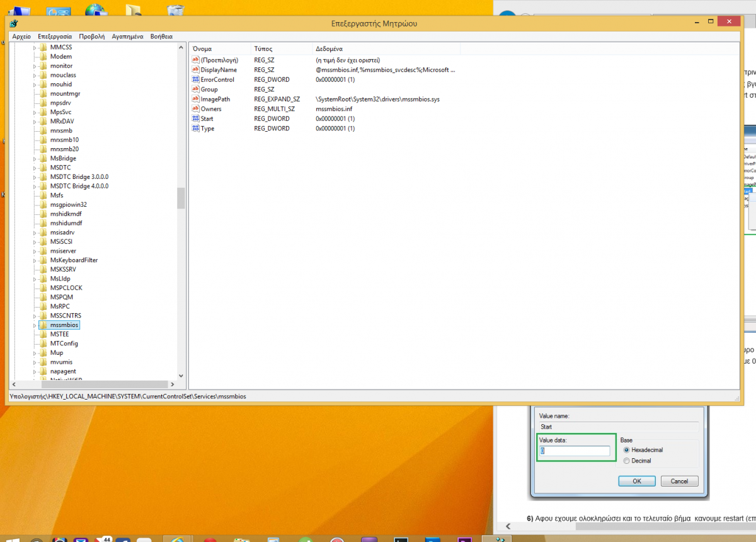The height and width of the screenshot is (542, 756).
Task: Click the mrxsmb10 key's folder icon
Action: coord(43,140)
